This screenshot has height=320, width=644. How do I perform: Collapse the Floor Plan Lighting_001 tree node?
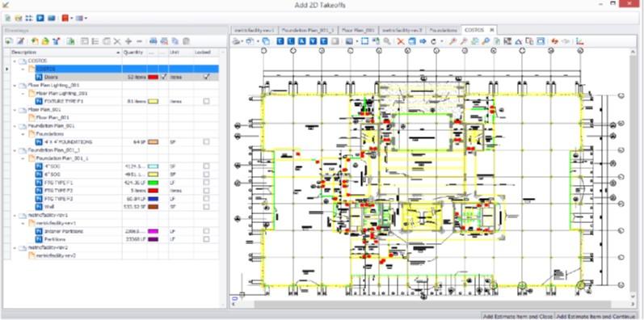15,85
